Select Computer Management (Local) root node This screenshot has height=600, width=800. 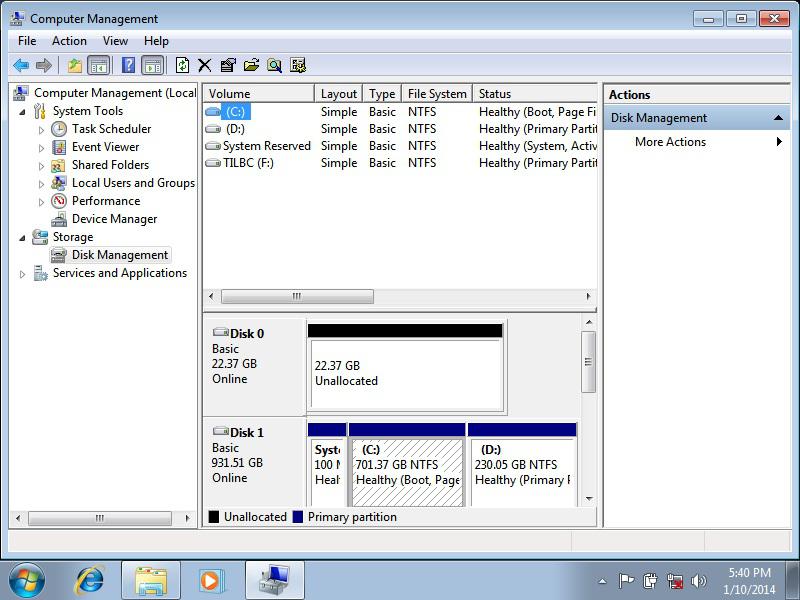pyautogui.click(x=115, y=93)
